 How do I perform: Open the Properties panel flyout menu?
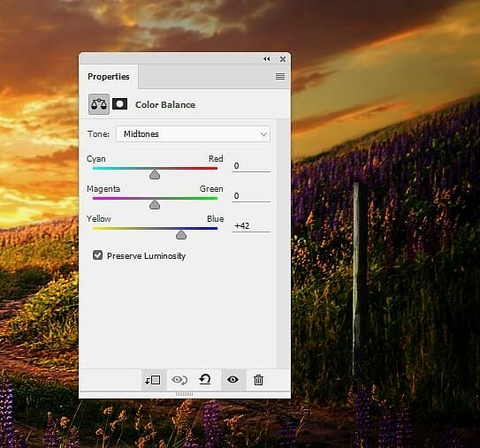click(280, 76)
